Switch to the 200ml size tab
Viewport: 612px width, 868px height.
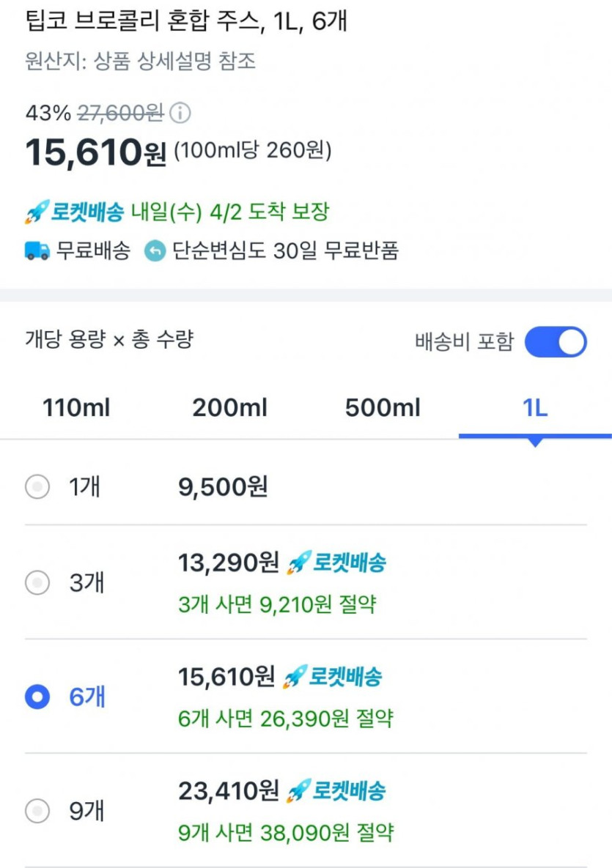pyautogui.click(x=229, y=408)
